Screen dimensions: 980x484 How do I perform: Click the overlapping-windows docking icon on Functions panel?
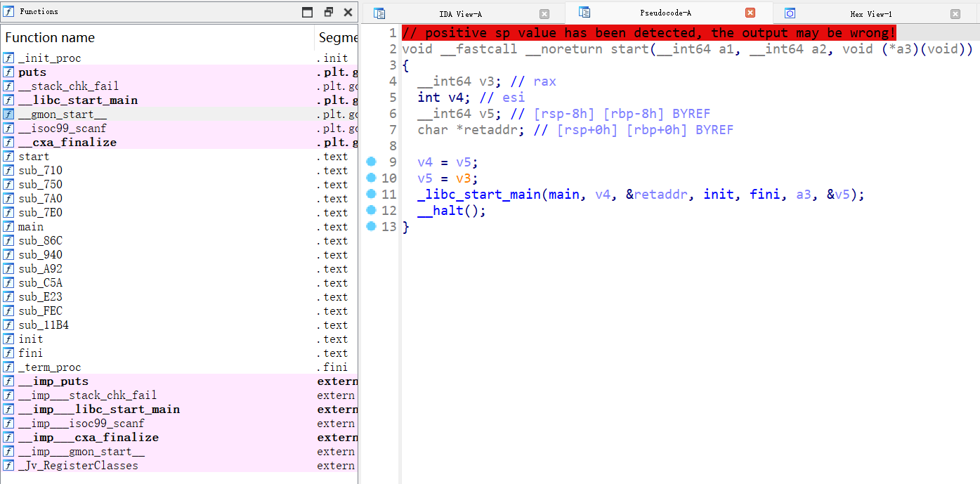pyautogui.click(x=327, y=12)
